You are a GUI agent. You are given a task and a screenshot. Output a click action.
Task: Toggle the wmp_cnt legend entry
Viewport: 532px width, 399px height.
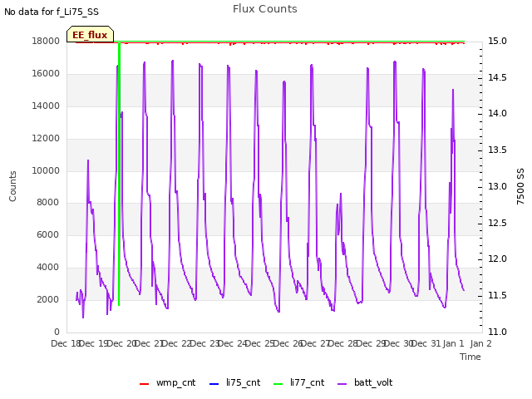click(168, 382)
